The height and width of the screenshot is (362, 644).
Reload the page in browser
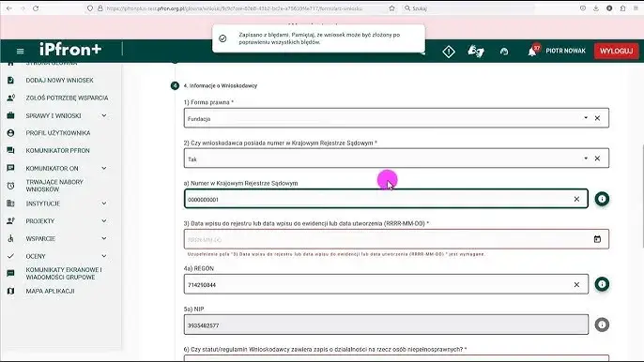click(x=36, y=8)
